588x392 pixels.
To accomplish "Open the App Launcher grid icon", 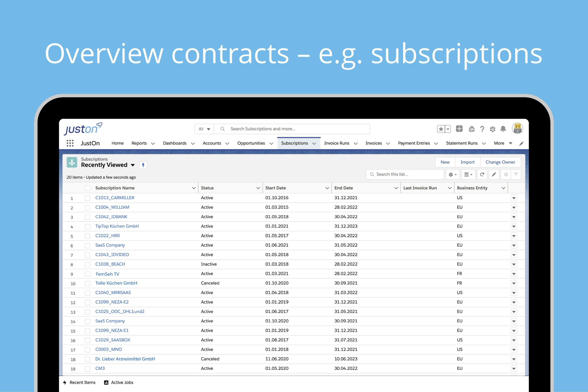I will point(70,143).
